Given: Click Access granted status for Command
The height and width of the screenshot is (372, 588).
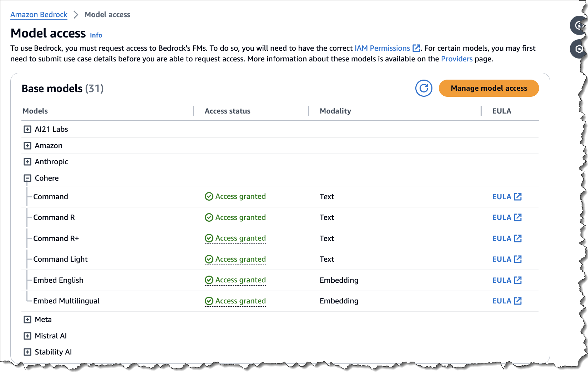Looking at the screenshot, I should click(240, 197).
